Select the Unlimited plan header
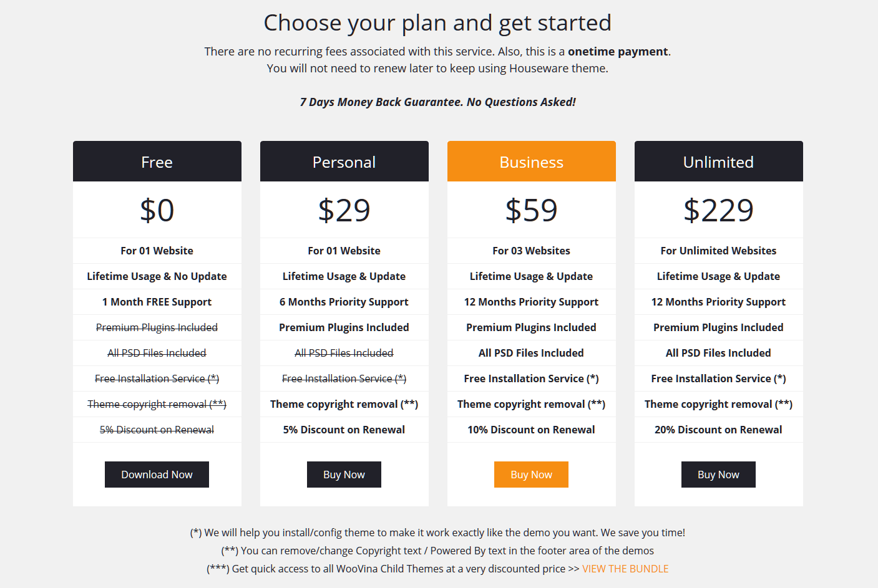Screen dimensions: 878x588 [x=719, y=161]
